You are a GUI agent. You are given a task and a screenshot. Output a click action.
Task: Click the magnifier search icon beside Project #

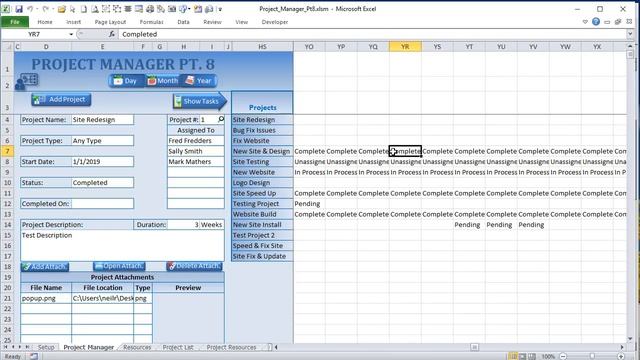pyautogui.click(x=221, y=119)
